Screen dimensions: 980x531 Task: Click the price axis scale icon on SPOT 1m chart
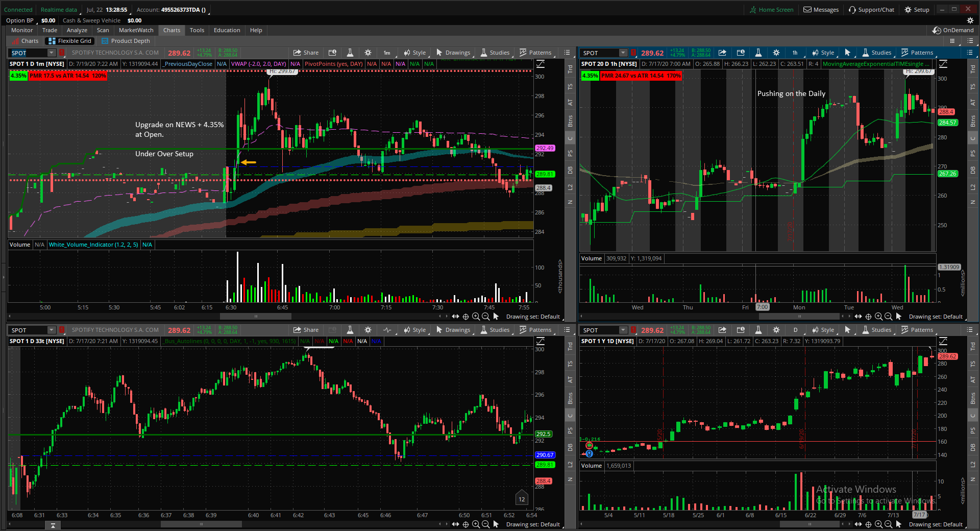coord(541,64)
